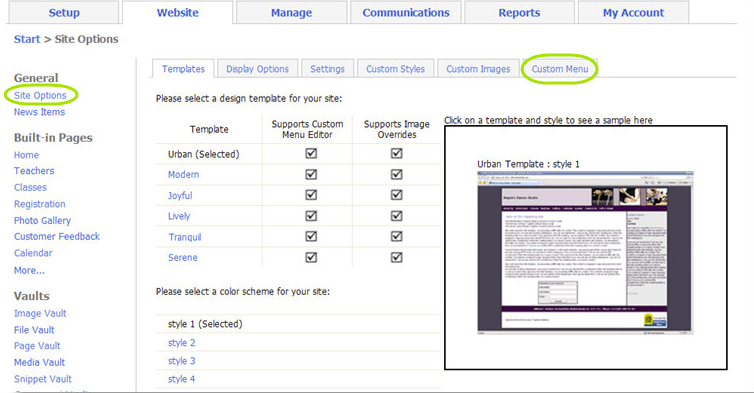Toggle Tranquil Image Overrides checkbox

point(396,236)
